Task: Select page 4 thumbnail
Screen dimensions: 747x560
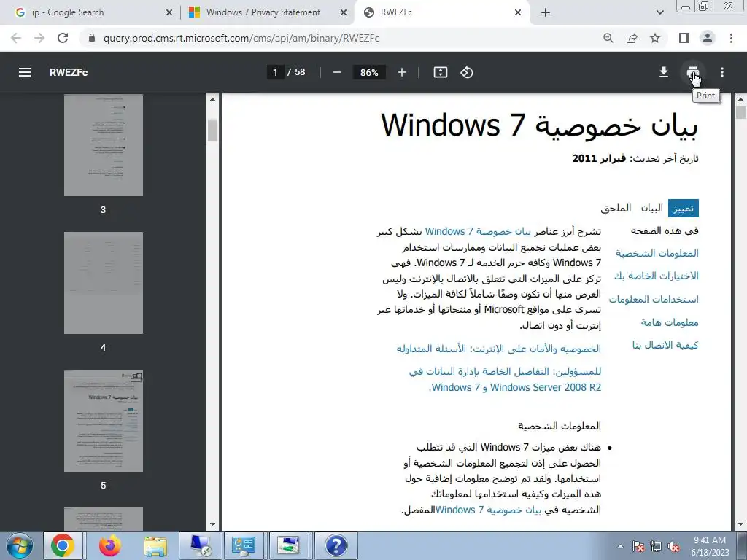Action: pos(104,283)
